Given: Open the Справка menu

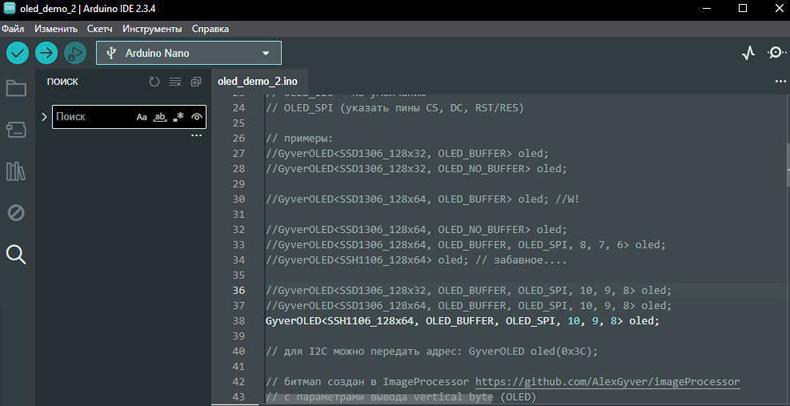Looking at the screenshot, I should [210, 29].
